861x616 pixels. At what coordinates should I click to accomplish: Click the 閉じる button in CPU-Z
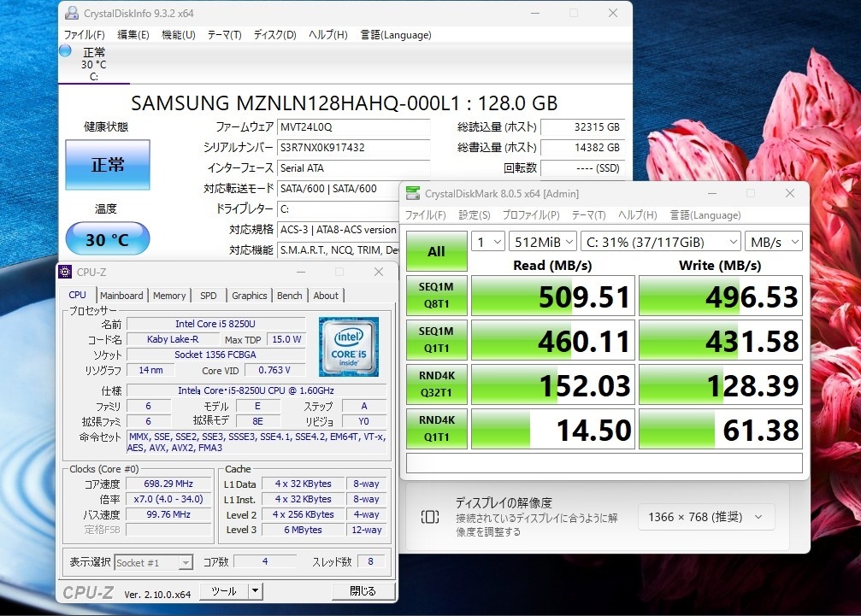(363, 590)
